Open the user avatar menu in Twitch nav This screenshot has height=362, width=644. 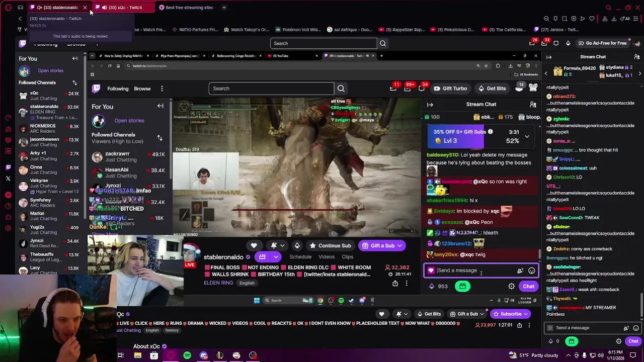click(x=637, y=43)
